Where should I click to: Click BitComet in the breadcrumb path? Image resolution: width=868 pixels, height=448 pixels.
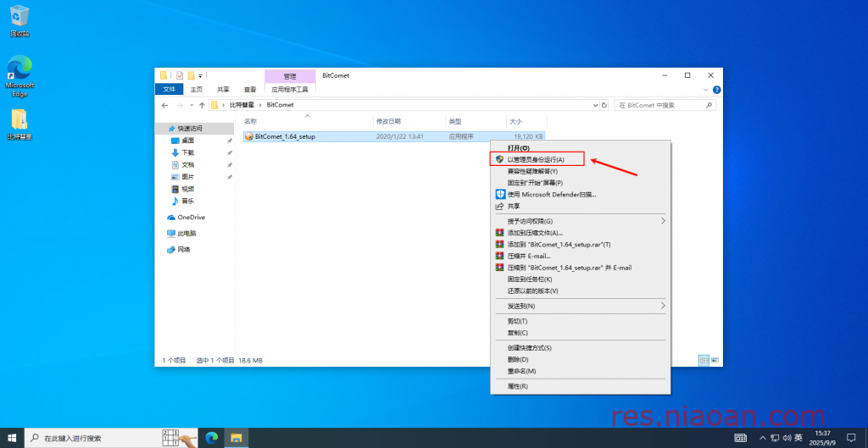tap(280, 104)
